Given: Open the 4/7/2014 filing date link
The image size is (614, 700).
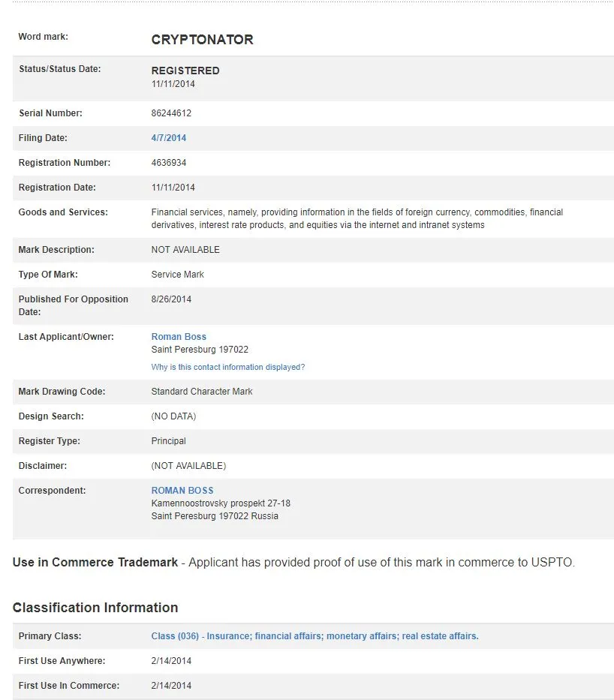Looking at the screenshot, I should 168,138.
